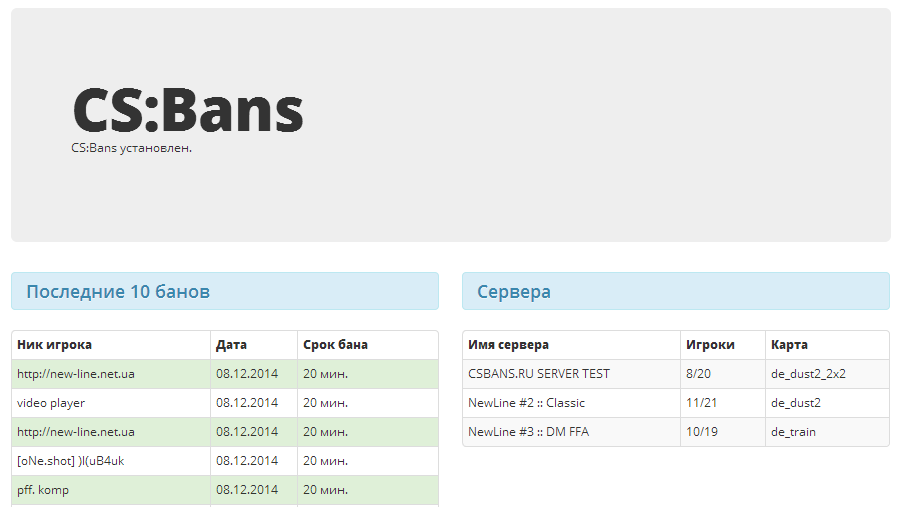
Task: Open the 'NewLine #2 :: Classic' server row
Action: (x=676, y=403)
